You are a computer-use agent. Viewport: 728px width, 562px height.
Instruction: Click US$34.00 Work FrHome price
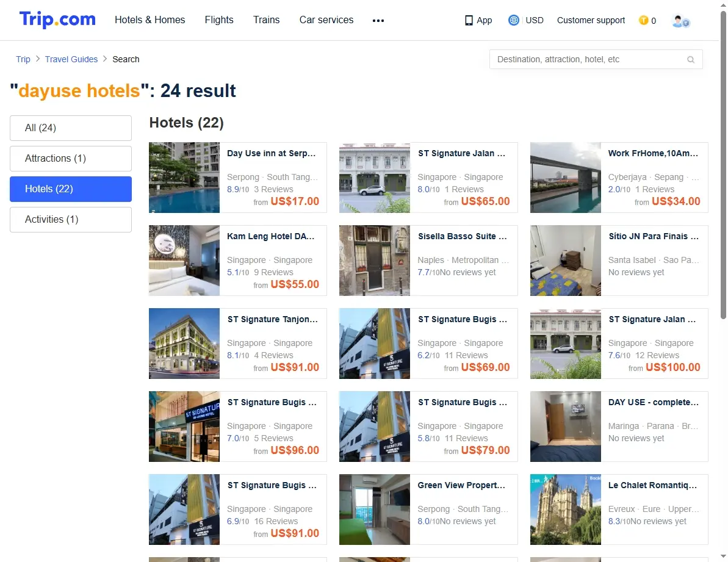tap(676, 201)
